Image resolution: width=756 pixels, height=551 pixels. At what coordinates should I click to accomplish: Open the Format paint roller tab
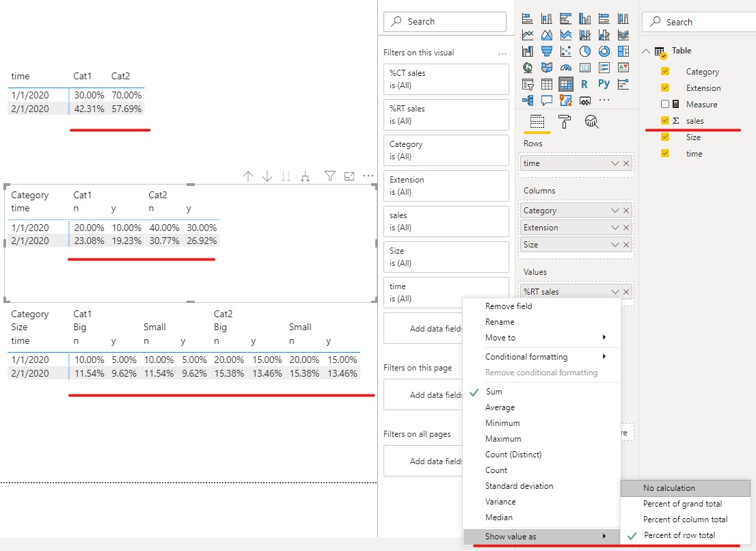[564, 122]
